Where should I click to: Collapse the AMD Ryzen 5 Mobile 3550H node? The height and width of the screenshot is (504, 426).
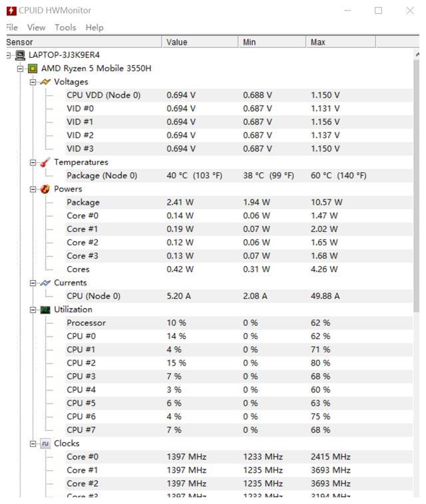click(20, 68)
